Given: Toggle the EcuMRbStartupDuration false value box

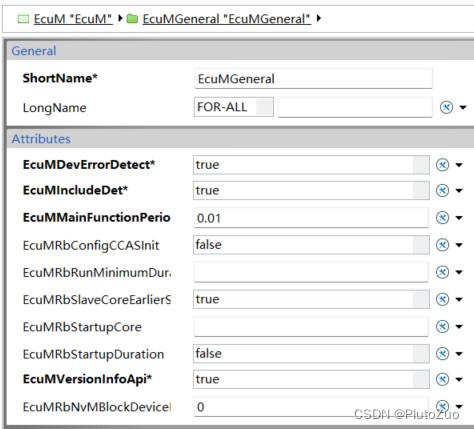Looking at the screenshot, I should 311,354.
